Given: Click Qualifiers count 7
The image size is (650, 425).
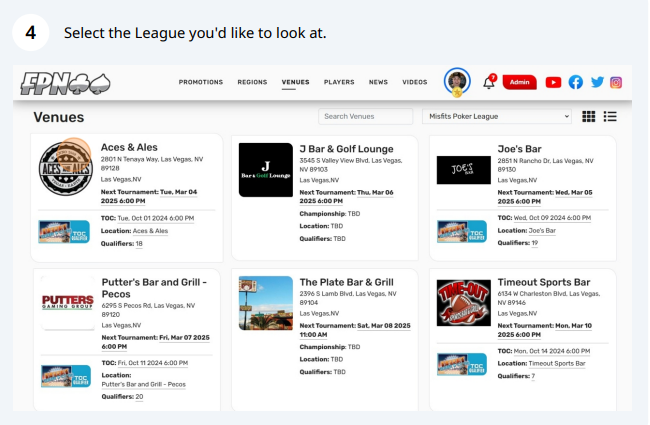Looking at the screenshot, I should 533,376.
